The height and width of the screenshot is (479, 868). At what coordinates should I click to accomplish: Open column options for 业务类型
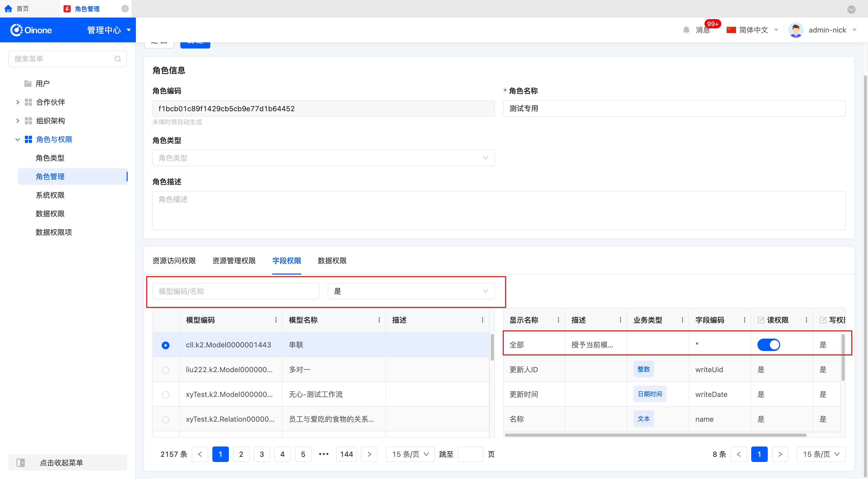click(682, 320)
